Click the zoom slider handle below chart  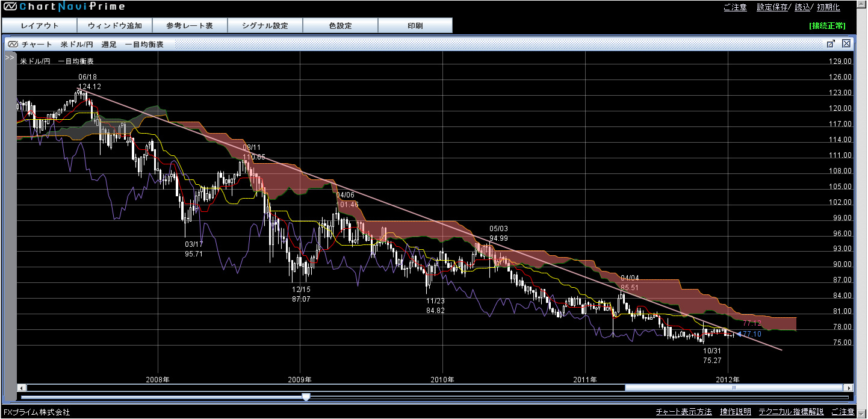(306, 397)
